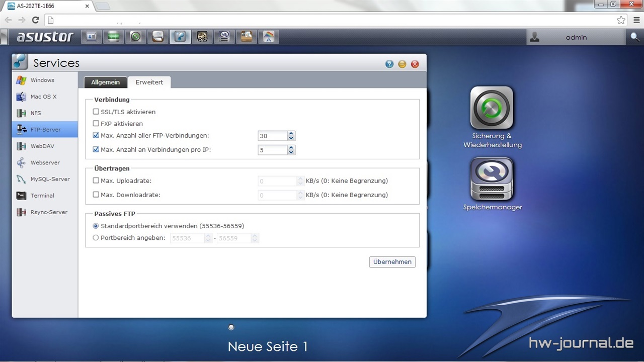
Task: Go back in browser
Action: (x=9, y=20)
